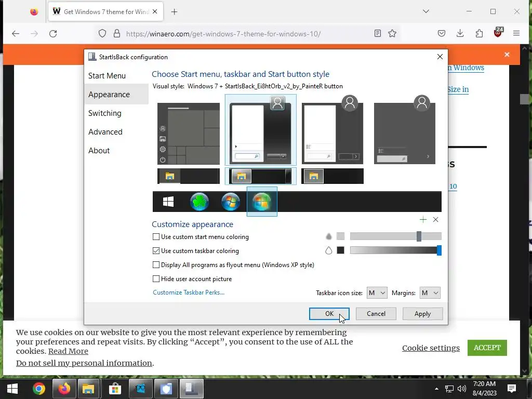The width and height of the screenshot is (532, 399).
Task: Select the Windows 10 flat start button orb
Action: coord(168,202)
